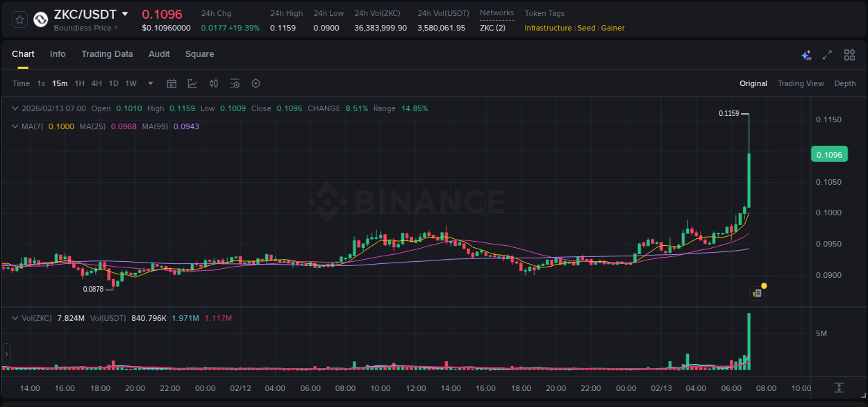Open the AI analysis sparkle icon
The width and height of the screenshot is (868, 407).
tap(806, 54)
